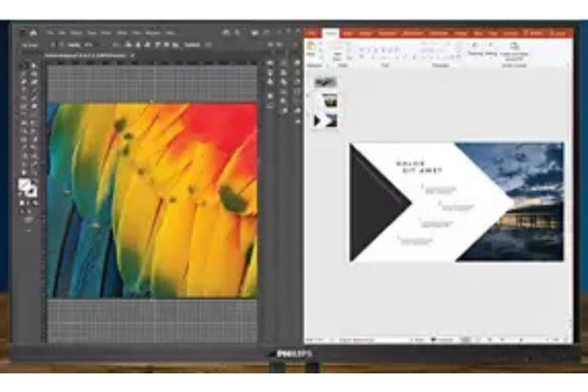Select the third slide thumbnail with the arrow
This screenshot has height=392, width=588.
[326, 120]
